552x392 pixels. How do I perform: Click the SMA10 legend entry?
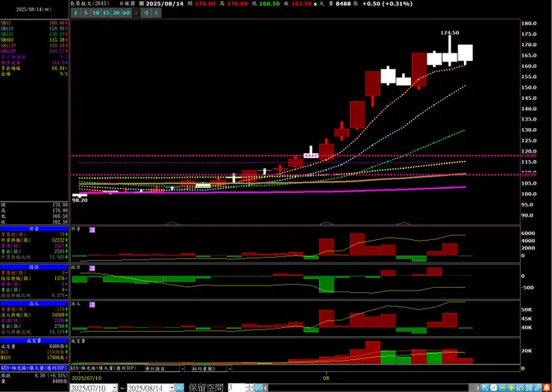point(34,28)
